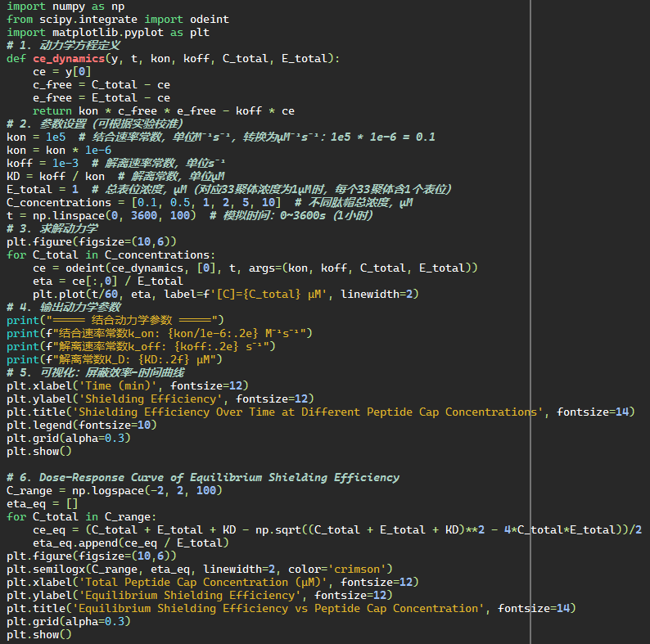
Task: Click the plt.plot call inside the loop
Action: 59,295
